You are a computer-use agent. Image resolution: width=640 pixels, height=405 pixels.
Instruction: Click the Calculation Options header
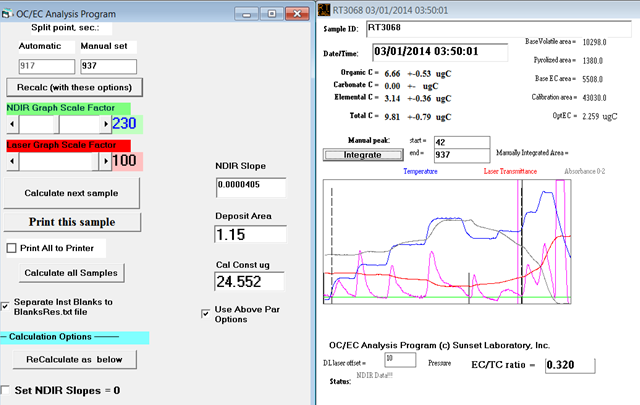click(74, 337)
